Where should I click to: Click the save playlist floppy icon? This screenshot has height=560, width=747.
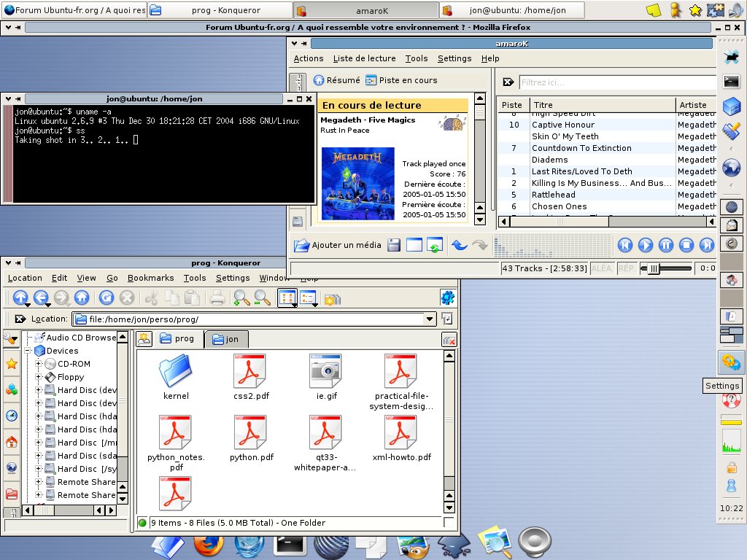[394, 245]
